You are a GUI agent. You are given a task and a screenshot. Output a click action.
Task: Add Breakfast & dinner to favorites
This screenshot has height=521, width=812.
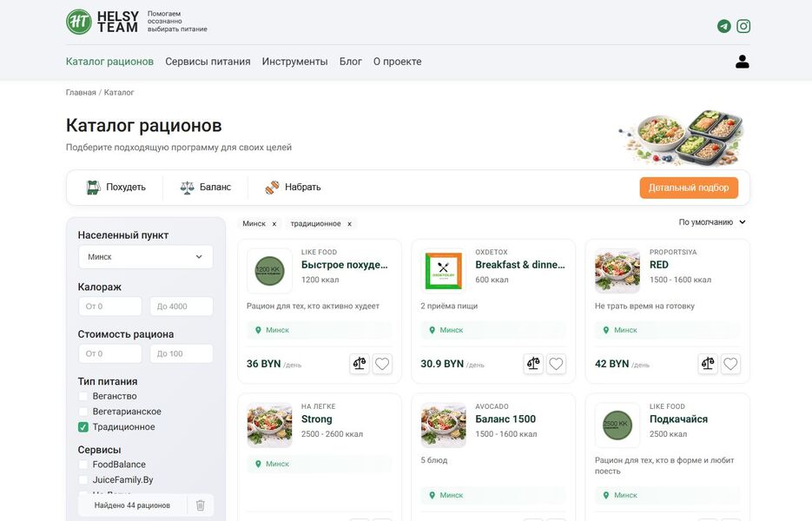tap(556, 364)
